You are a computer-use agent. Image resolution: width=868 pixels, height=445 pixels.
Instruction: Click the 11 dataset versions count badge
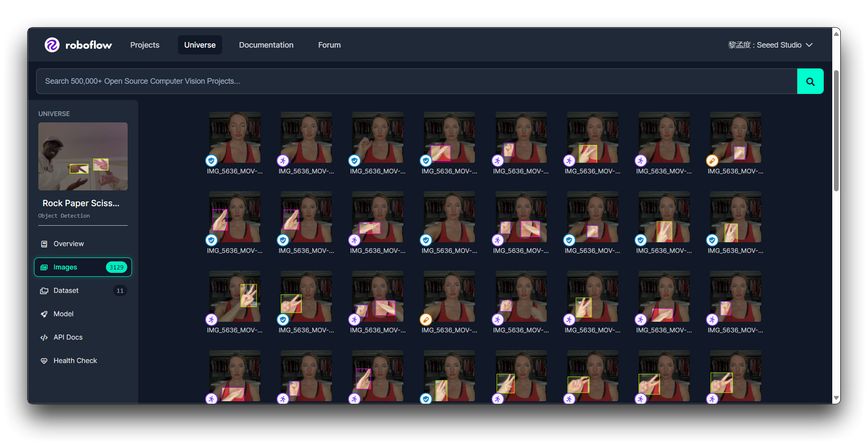click(120, 291)
